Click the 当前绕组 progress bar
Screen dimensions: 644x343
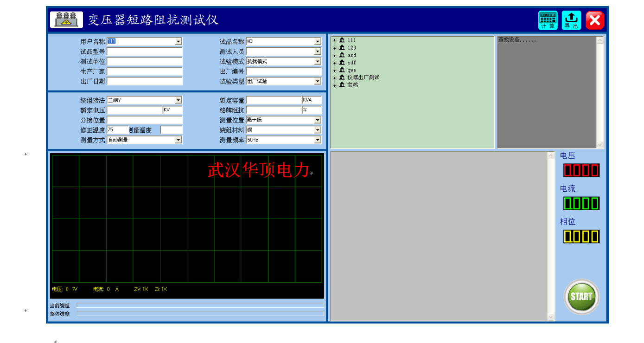pyautogui.click(x=200, y=305)
